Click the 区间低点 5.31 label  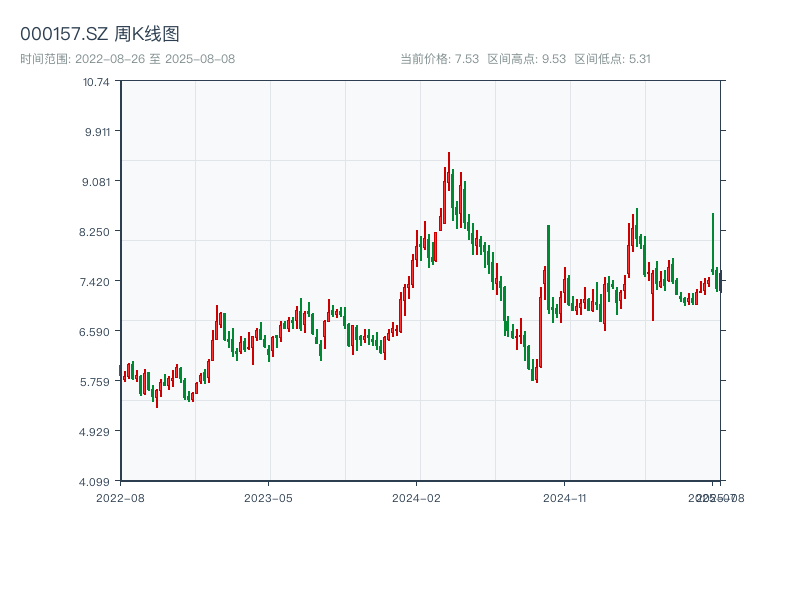[x=612, y=59]
